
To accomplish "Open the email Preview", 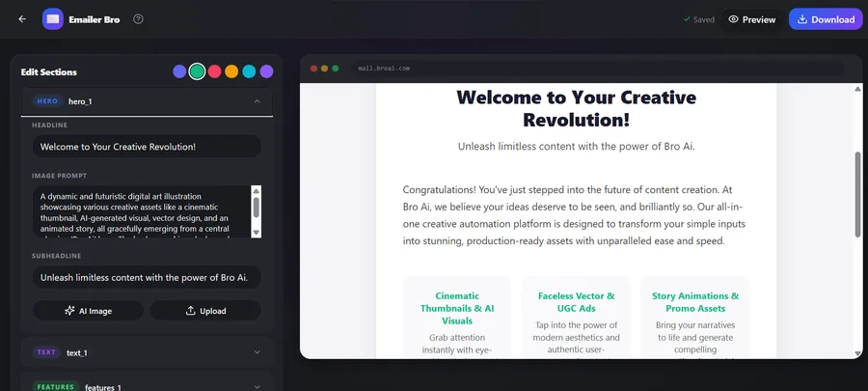I will 752,19.
